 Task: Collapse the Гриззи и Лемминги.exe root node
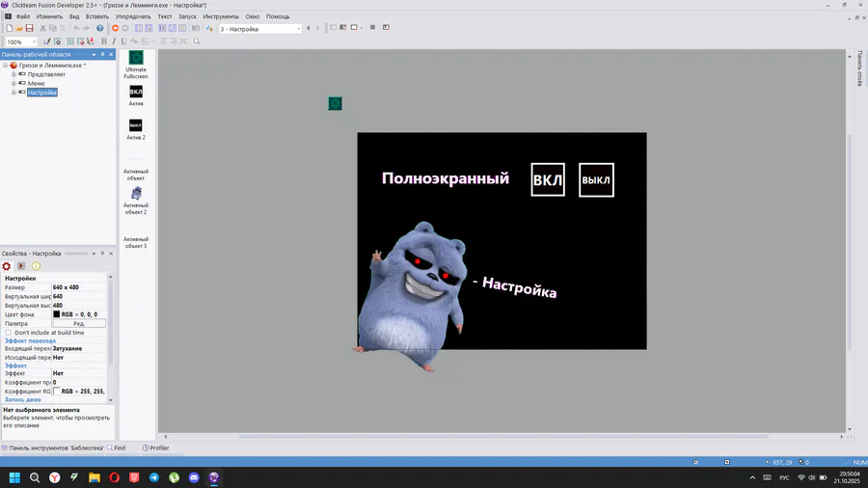5,66
